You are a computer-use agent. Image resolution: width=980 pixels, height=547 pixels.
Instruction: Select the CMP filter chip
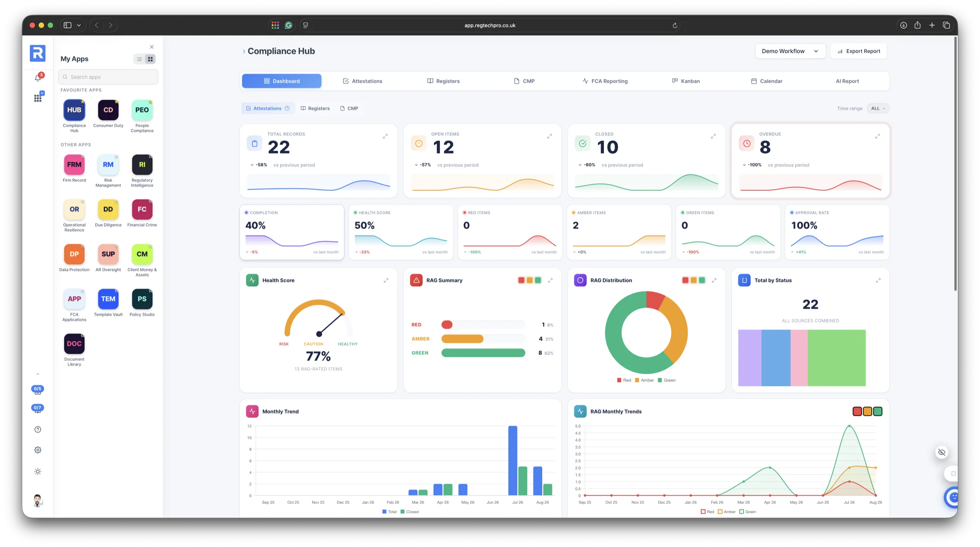[349, 108]
